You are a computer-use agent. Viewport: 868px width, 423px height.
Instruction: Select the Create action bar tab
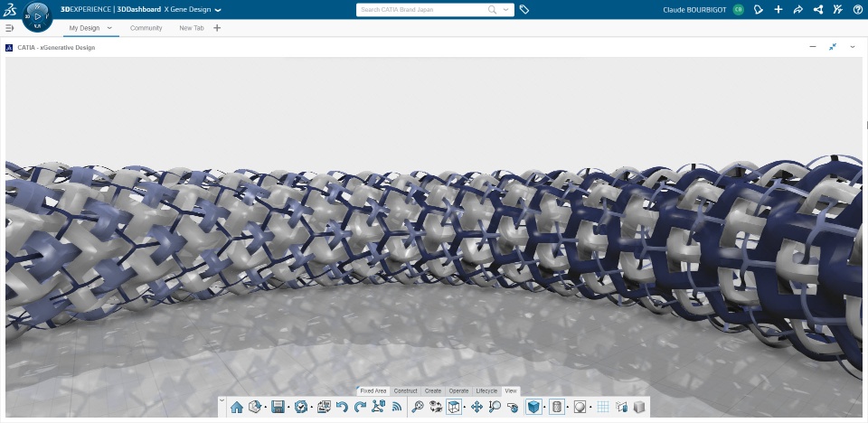pyautogui.click(x=433, y=390)
